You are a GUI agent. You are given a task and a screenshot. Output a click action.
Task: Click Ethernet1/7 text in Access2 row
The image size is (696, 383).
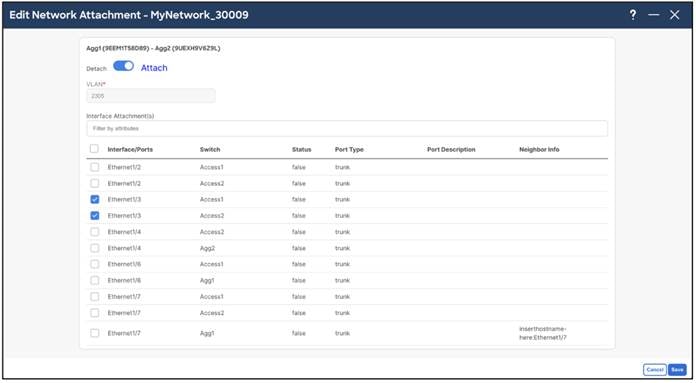point(124,313)
